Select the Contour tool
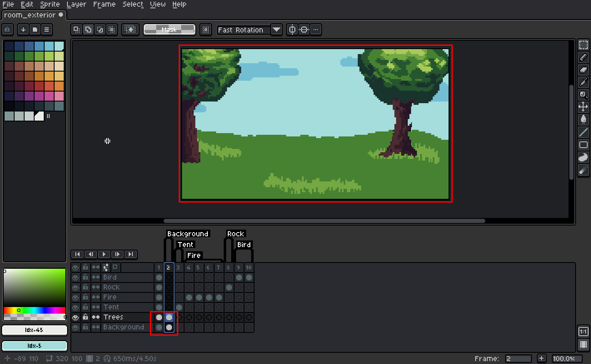The height and width of the screenshot is (364, 591). (583, 157)
